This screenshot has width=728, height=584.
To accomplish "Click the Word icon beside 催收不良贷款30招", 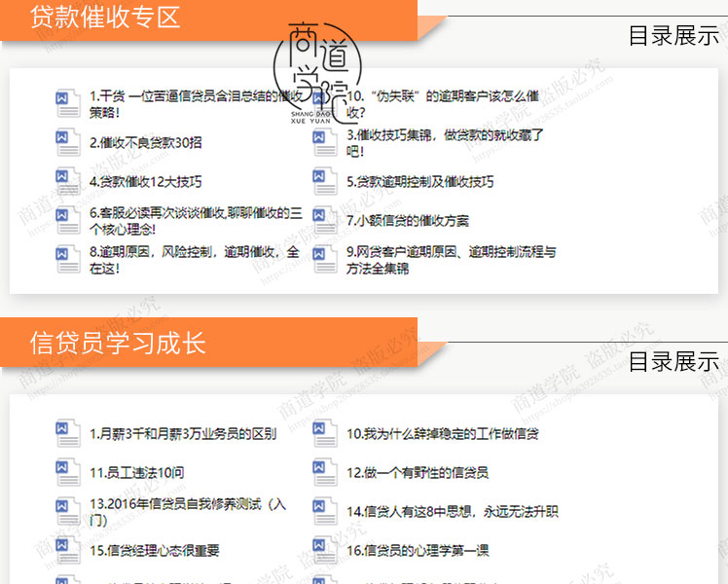I will [x=68, y=142].
